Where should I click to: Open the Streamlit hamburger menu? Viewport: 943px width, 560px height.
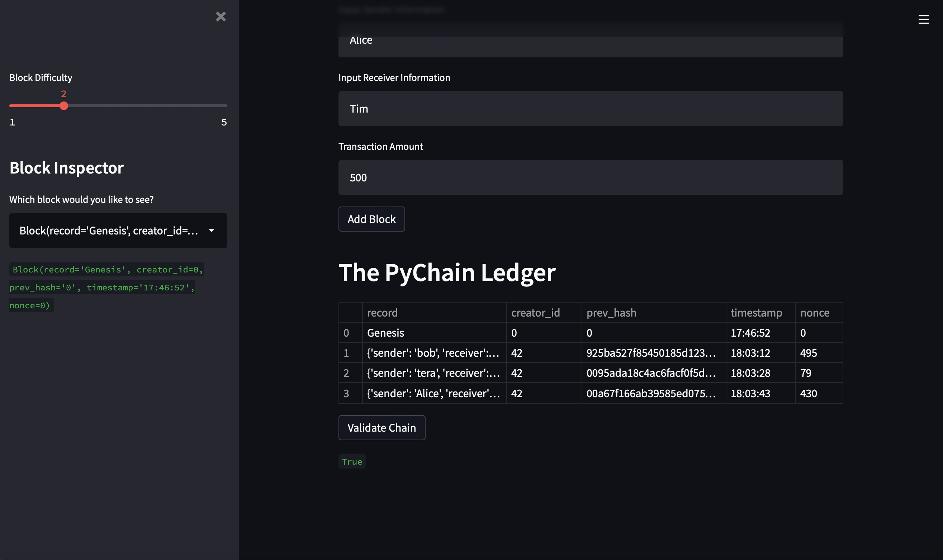(x=923, y=19)
